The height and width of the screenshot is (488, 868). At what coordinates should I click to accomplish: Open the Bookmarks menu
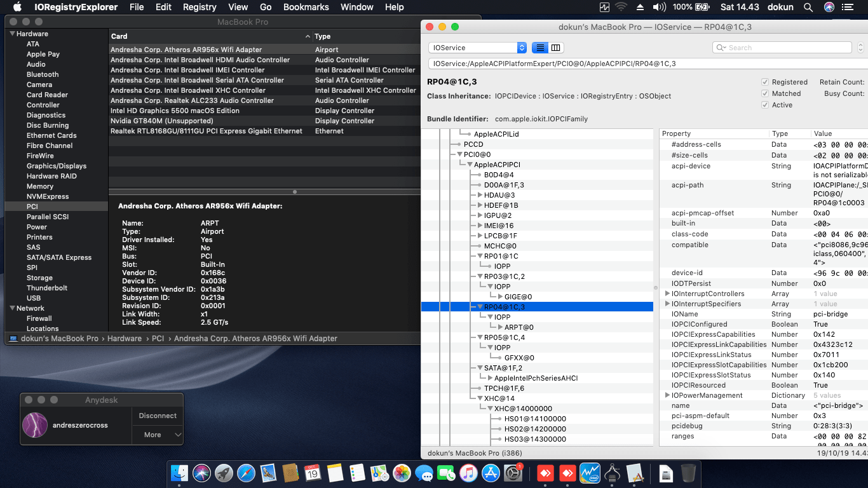click(x=306, y=7)
